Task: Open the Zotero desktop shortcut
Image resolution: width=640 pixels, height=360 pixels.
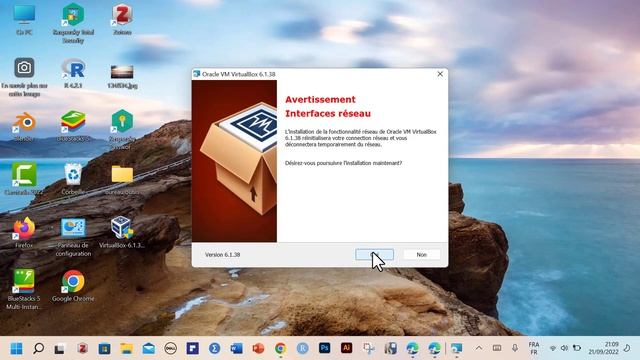Action: tap(122, 20)
